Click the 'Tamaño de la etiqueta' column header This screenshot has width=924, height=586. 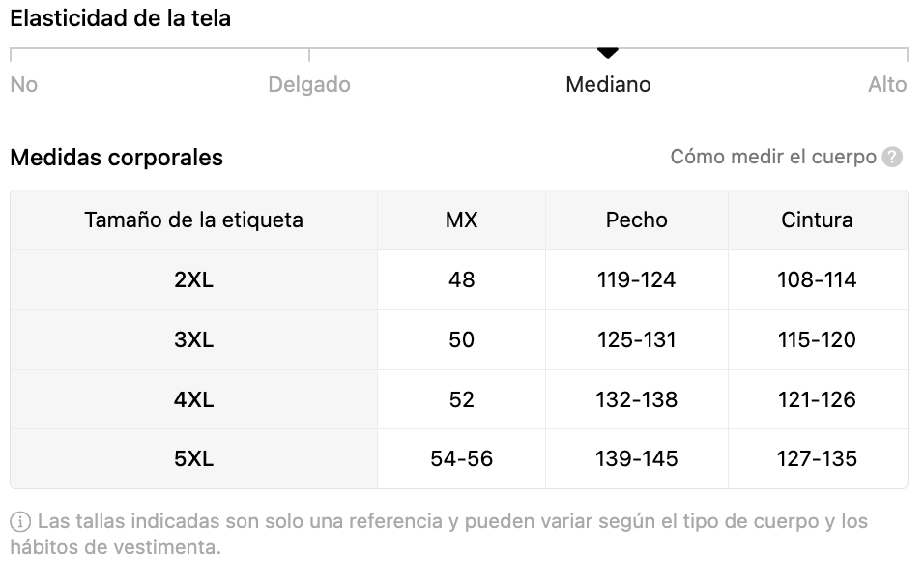(194, 220)
